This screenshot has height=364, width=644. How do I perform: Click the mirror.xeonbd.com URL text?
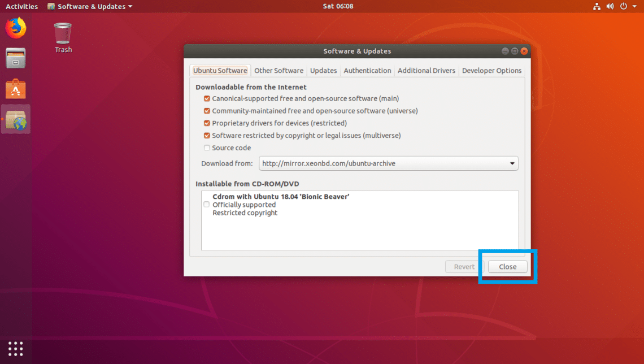pos(329,163)
